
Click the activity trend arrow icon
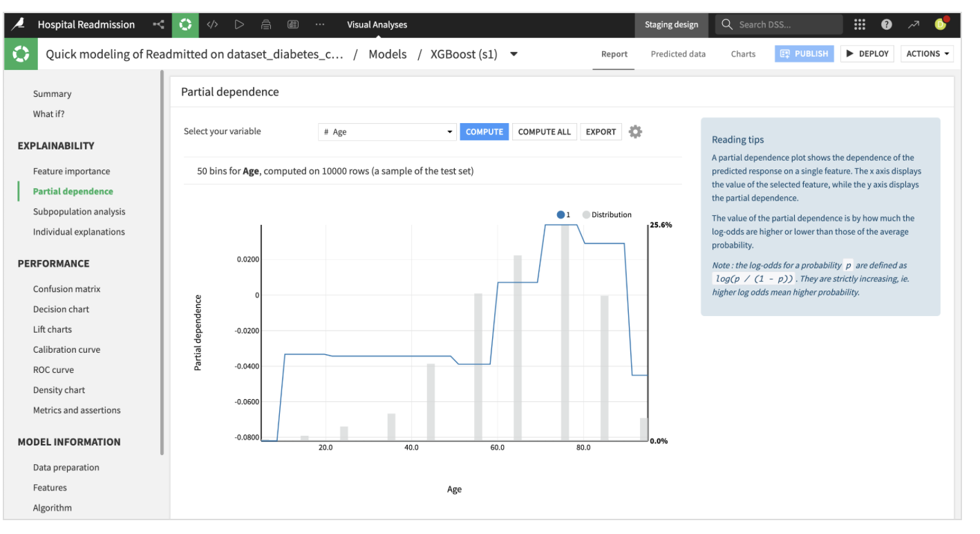914,24
